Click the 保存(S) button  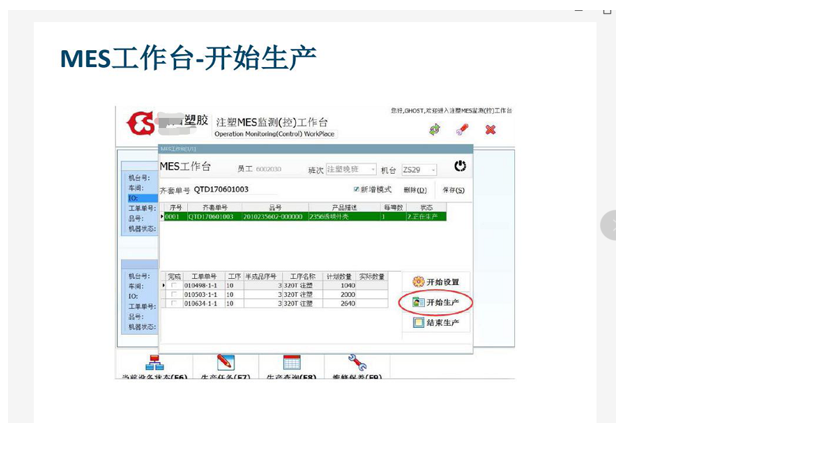(454, 190)
